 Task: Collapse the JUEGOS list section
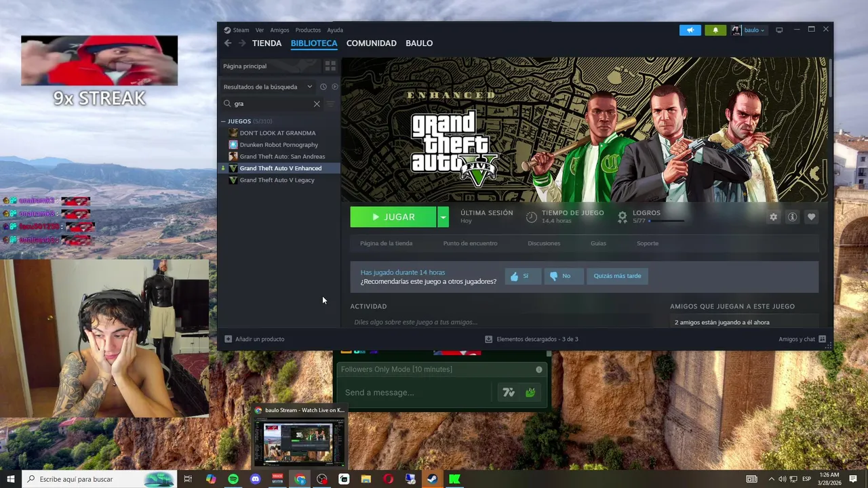pyautogui.click(x=223, y=121)
